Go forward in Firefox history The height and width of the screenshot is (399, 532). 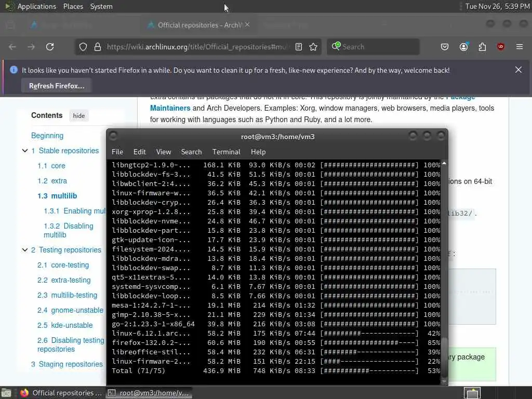coord(31,47)
